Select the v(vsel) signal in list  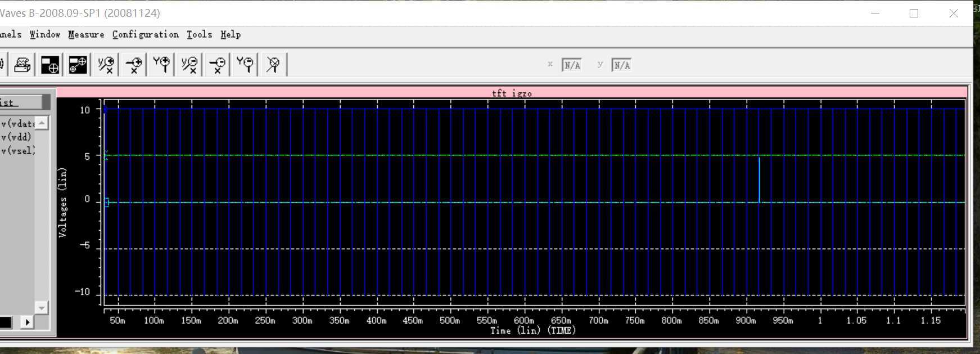18,150
